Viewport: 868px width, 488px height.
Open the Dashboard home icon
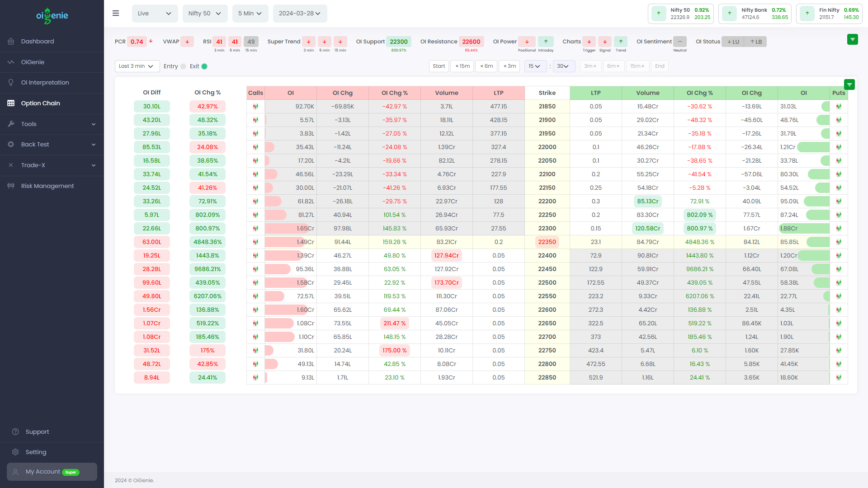pos(11,41)
